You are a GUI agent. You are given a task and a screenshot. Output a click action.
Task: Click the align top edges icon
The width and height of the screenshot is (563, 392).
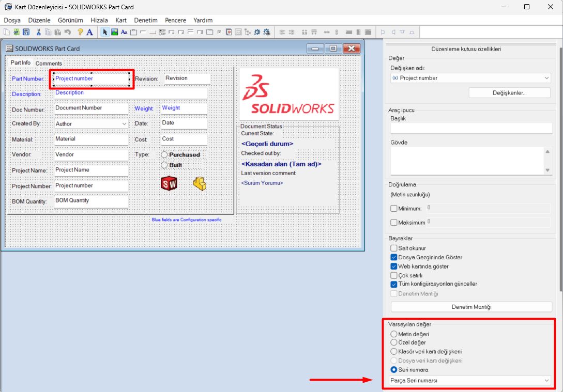[403, 32]
